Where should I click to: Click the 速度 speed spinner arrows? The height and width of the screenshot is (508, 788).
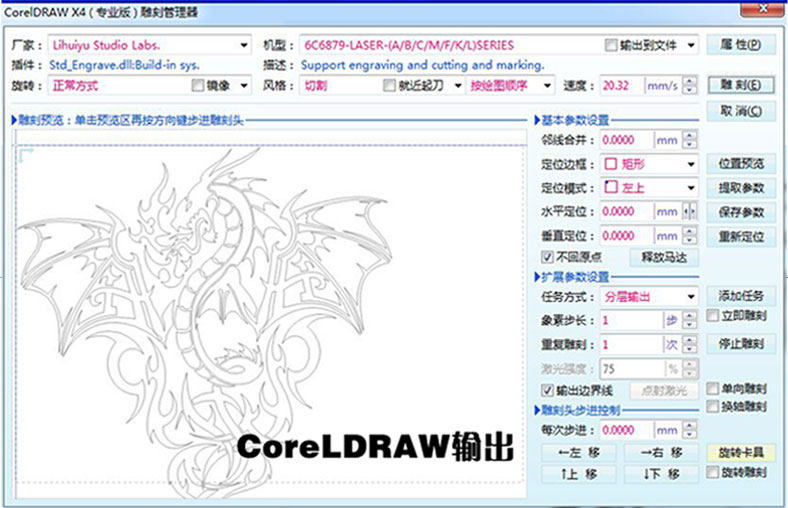pos(691,85)
